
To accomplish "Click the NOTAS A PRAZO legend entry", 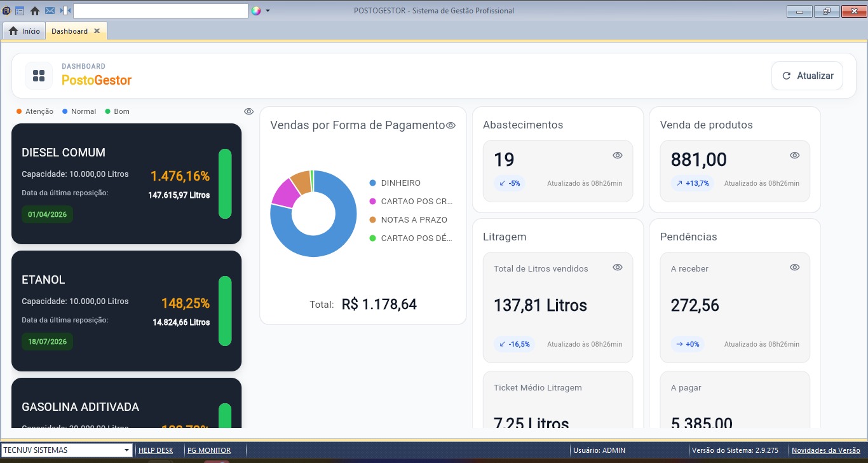I will point(409,220).
